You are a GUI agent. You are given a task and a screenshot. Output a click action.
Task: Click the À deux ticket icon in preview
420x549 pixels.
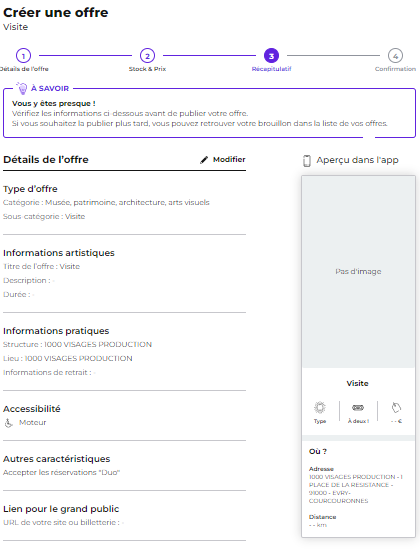point(358,408)
